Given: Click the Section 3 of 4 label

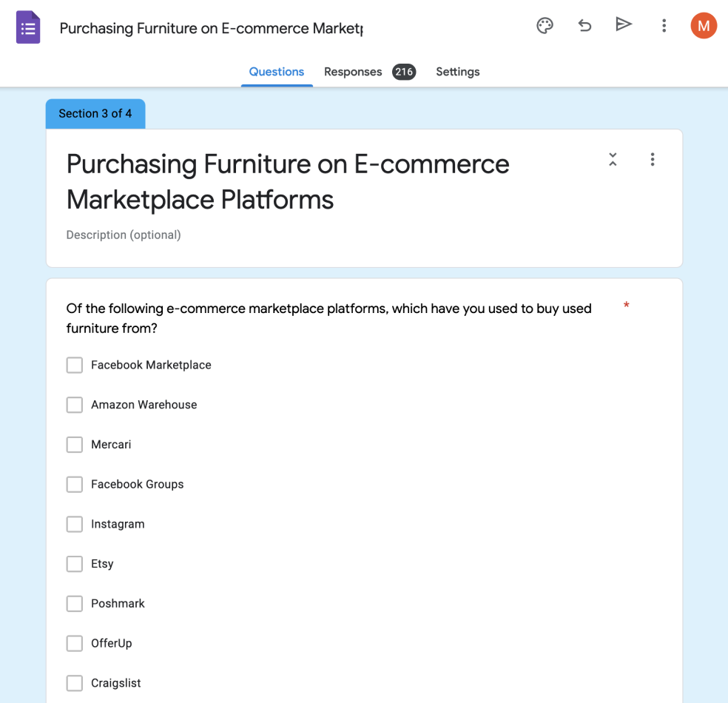Looking at the screenshot, I should pyautogui.click(x=95, y=114).
